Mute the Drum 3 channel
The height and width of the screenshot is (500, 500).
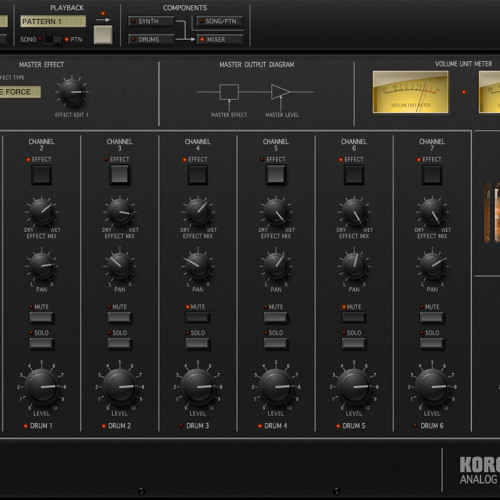197,317
